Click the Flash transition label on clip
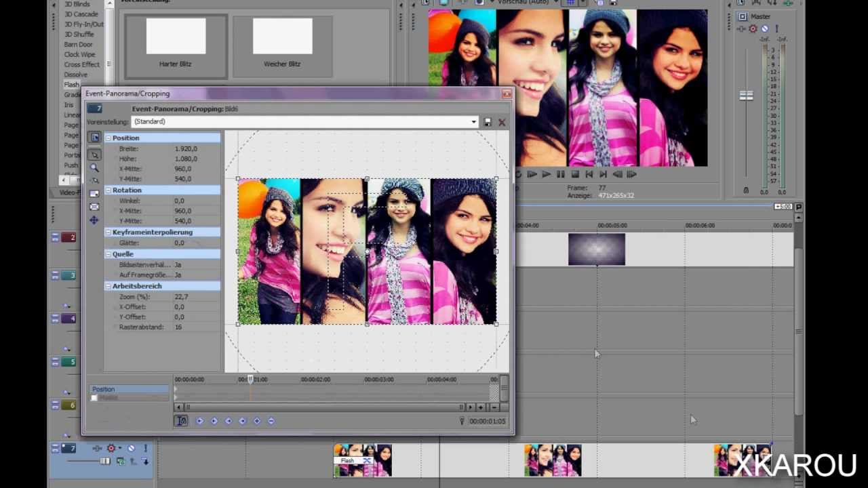The image size is (868, 488). [348, 461]
